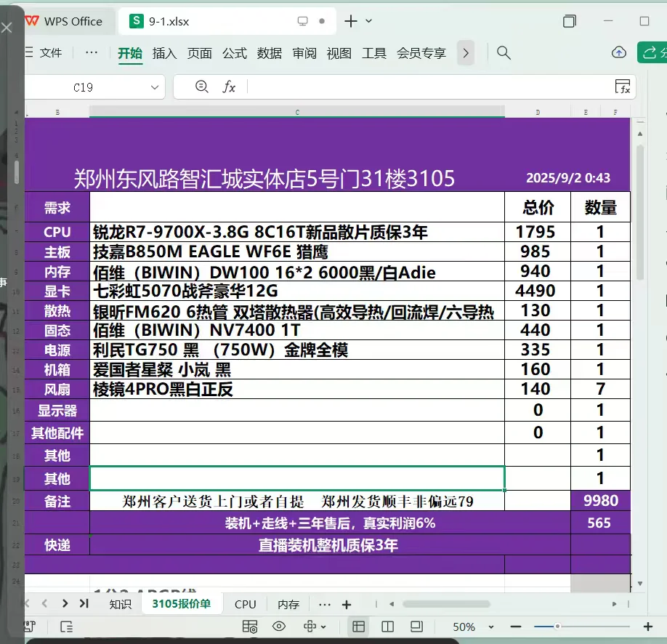Open the three-dot more options menu
667x644 pixels.
92,53
